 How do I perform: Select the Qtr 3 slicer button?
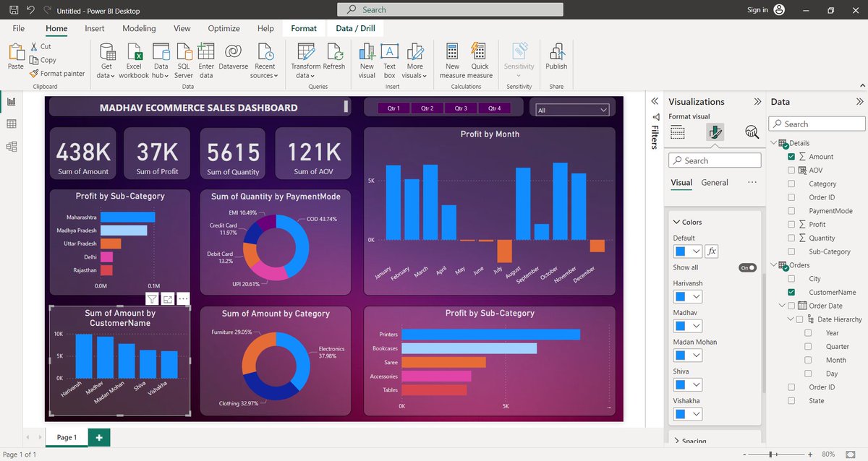coord(461,108)
